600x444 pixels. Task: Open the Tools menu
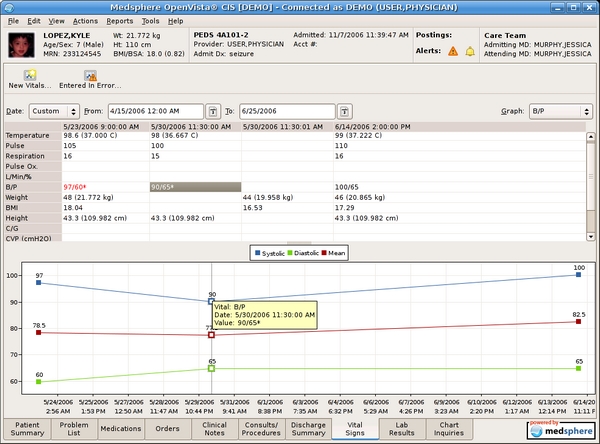[150, 21]
